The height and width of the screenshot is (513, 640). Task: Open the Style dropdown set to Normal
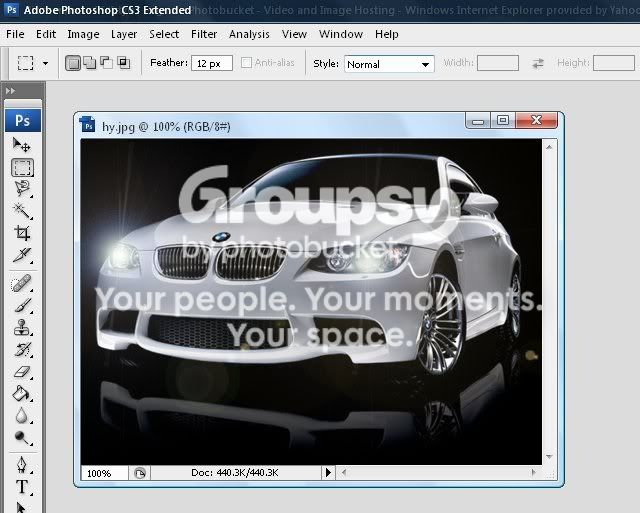(x=389, y=64)
